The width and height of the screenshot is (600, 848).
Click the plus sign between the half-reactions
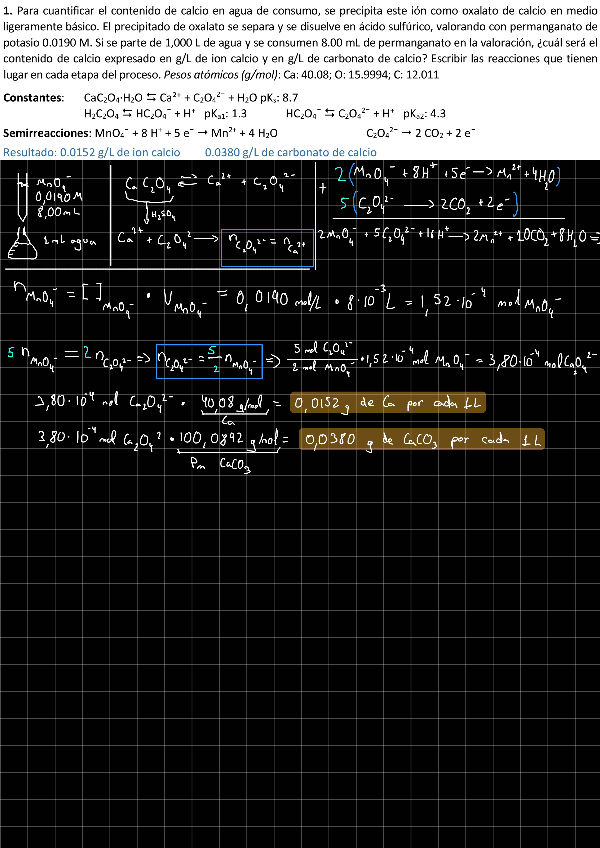pos(322,188)
